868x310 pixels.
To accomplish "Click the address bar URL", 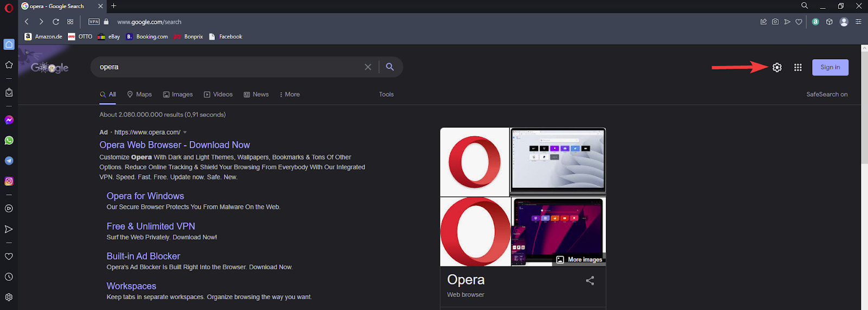I will click(x=149, y=22).
